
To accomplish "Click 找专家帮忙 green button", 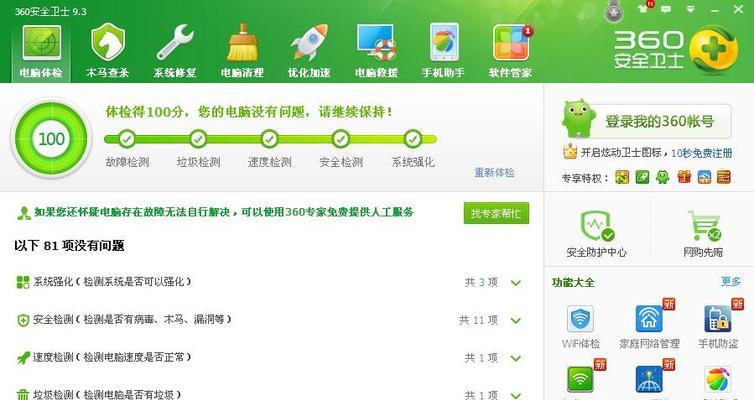I will click(496, 213).
